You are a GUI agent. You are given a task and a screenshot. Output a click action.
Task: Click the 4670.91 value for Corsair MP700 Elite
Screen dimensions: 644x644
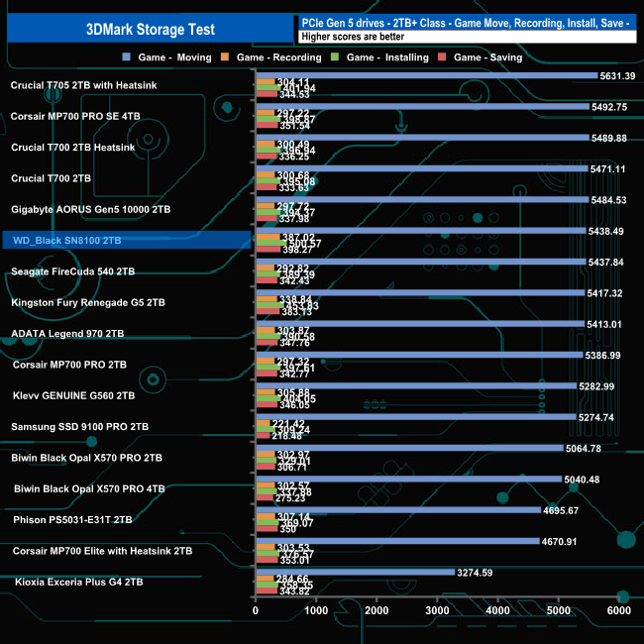559,541
